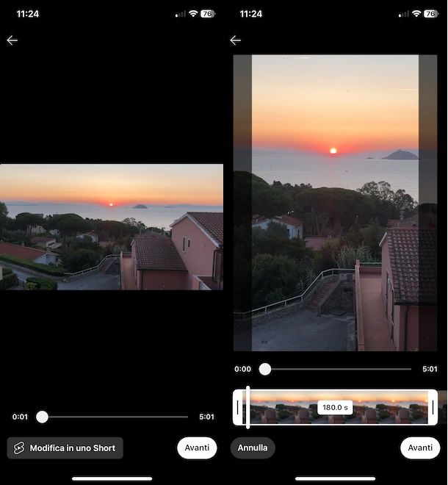Tap the home indicator bar on right screen
The width and height of the screenshot is (448, 485).
[335, 478]
